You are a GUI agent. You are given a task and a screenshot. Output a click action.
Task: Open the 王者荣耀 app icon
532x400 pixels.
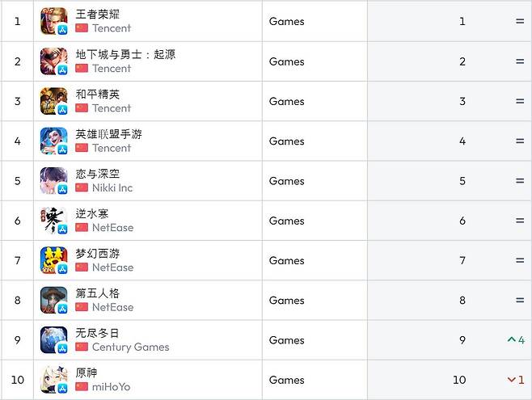(x=53, y=21)
